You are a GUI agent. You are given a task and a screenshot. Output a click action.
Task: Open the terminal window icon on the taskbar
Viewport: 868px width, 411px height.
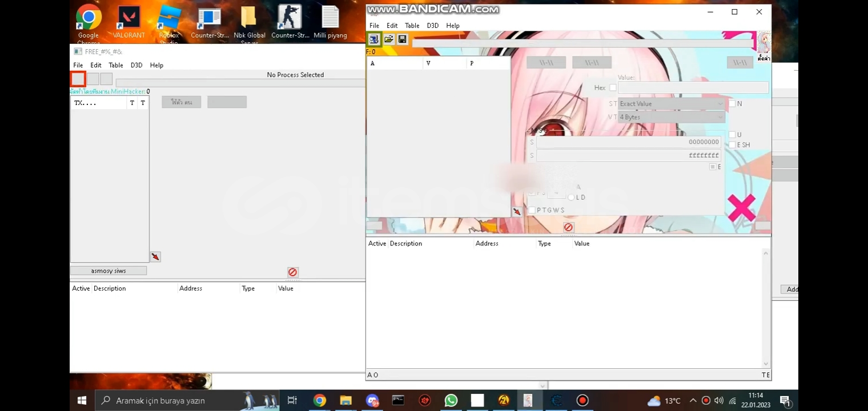pyautogui.click(x=399, y=400)
